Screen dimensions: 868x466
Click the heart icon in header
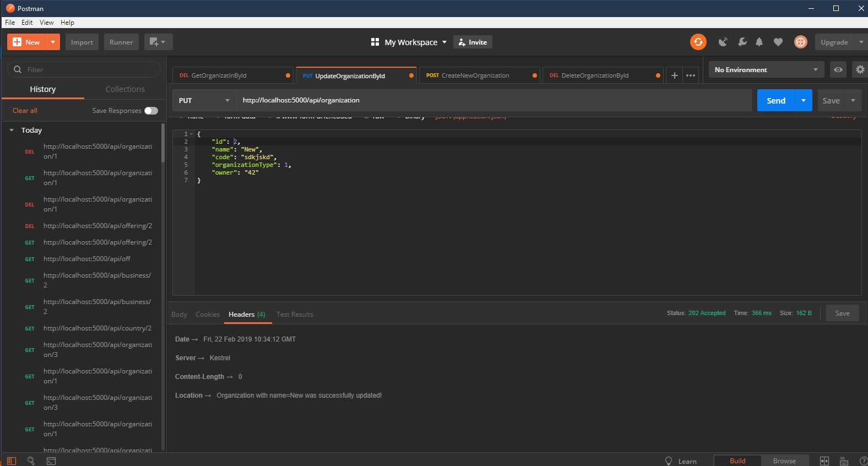tap(778, 42)
